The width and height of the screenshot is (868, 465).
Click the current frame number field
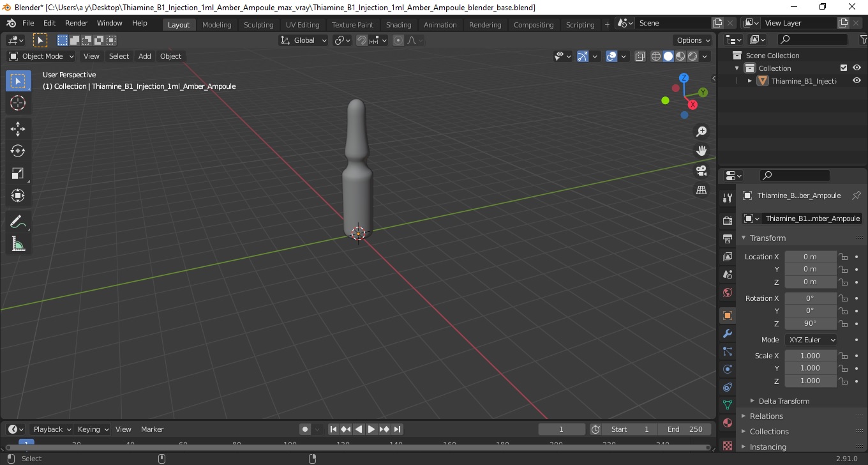tap(562, 429)
